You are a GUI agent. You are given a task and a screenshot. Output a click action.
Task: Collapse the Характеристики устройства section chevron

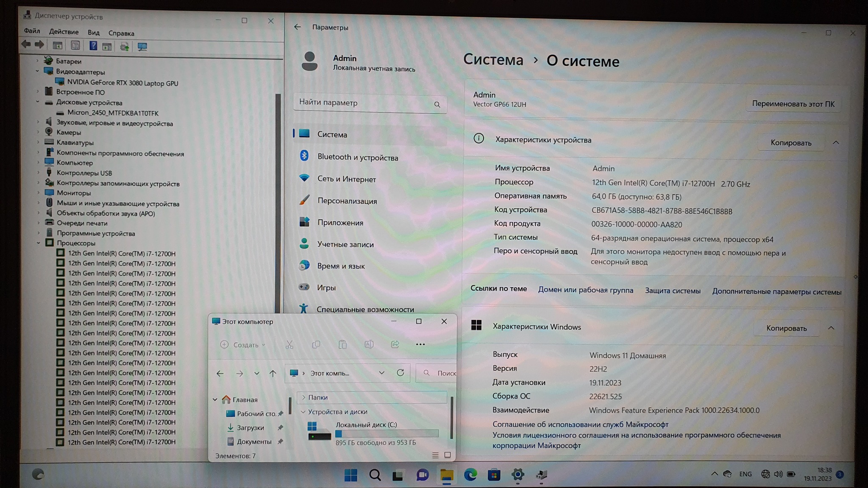pos(836,143)
